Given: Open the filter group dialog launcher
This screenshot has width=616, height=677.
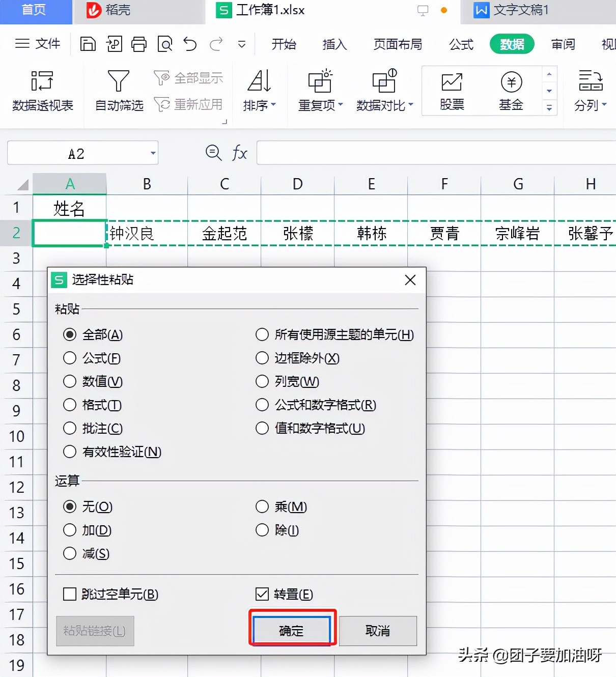Looking at the screenshot, I should (x=224, y=122).
